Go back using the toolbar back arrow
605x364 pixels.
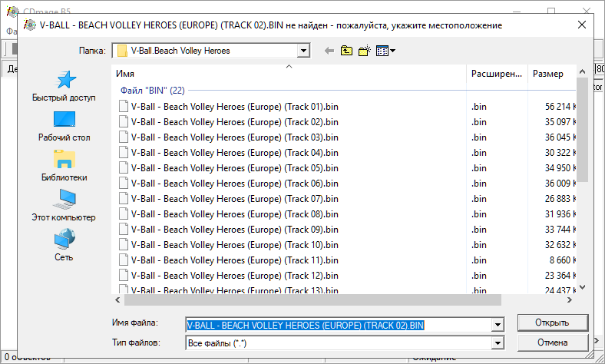[x=329, y=51]
